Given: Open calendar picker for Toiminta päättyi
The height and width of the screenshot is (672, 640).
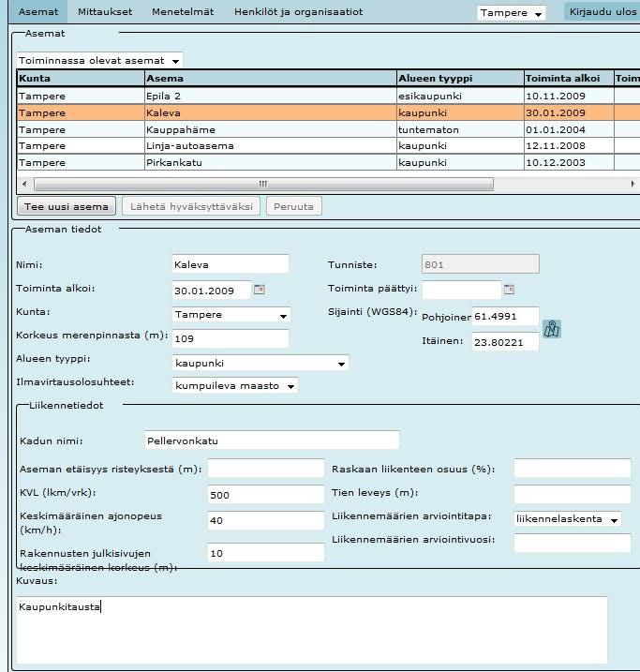Looking at the screenshot, I should pos(509,290).
